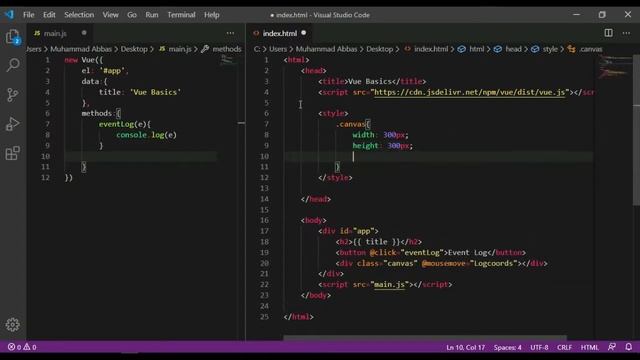Click 'Ln 10, Col 17' in status bar
This screenshot has width=640, height=360.
[465, 347]
